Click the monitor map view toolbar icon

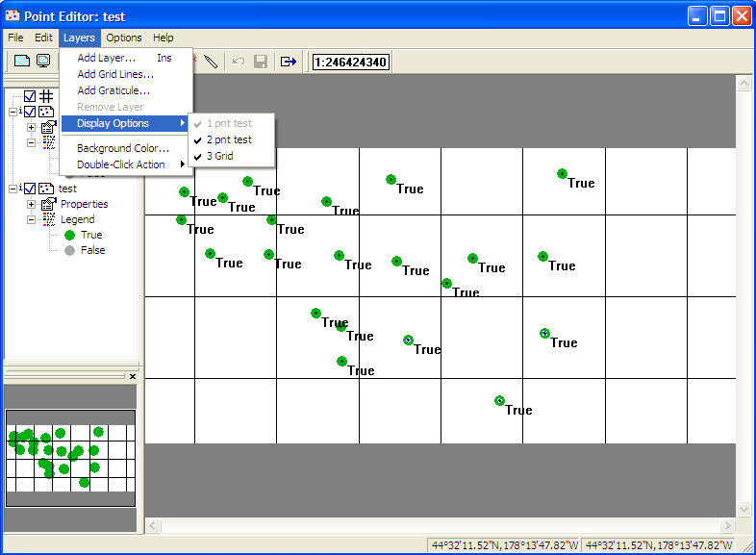pos(43,61)
